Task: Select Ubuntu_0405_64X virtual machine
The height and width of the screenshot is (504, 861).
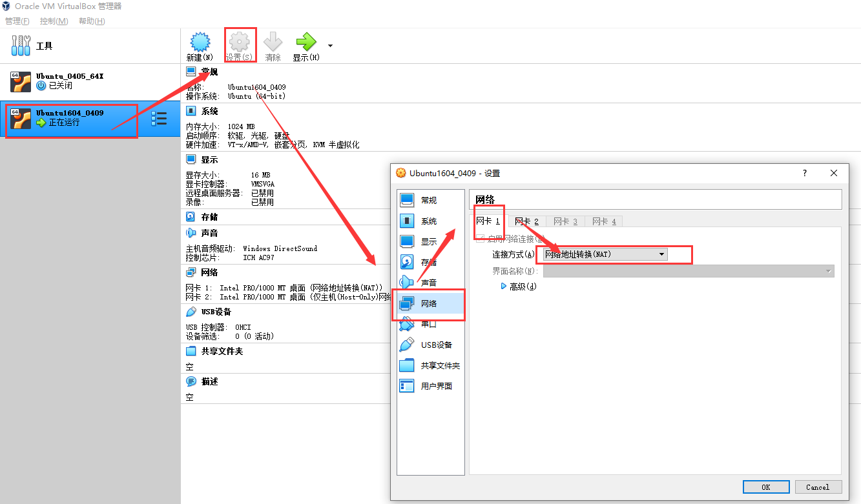Action: pos(90,81)
